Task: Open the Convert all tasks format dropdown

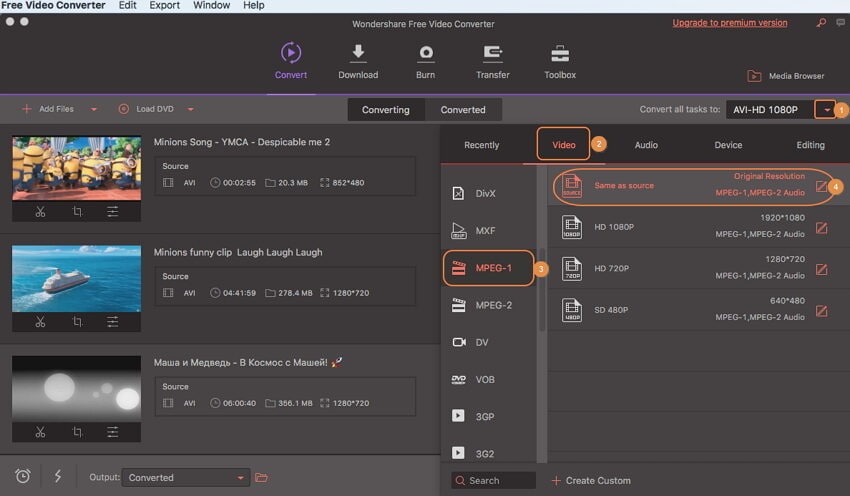Action: tap(826, 110)
